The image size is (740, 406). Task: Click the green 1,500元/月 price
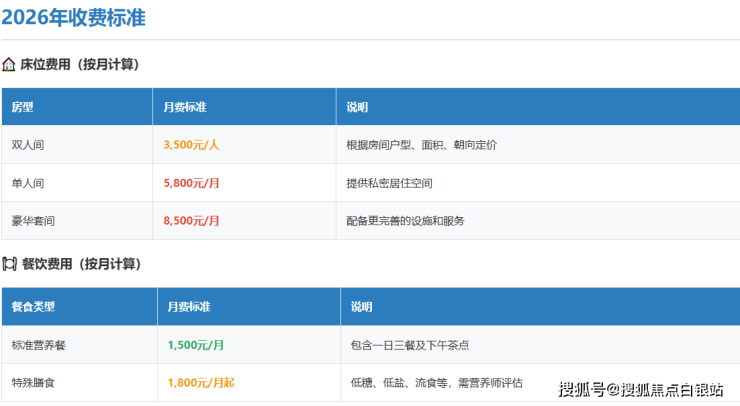tap(196, 345)
